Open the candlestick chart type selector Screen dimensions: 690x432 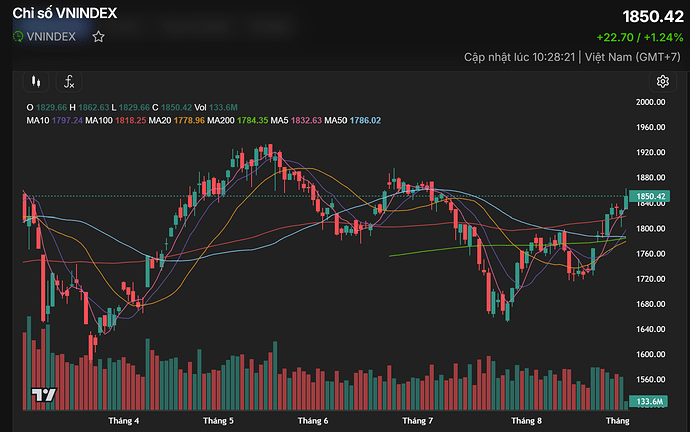(36, 81)
